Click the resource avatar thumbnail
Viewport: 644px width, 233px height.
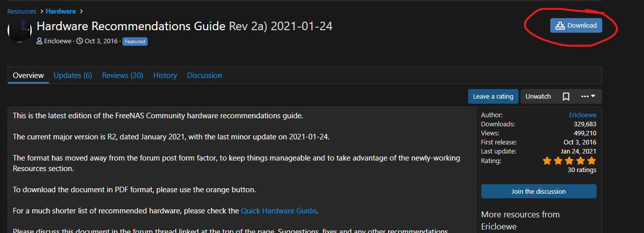20,30
